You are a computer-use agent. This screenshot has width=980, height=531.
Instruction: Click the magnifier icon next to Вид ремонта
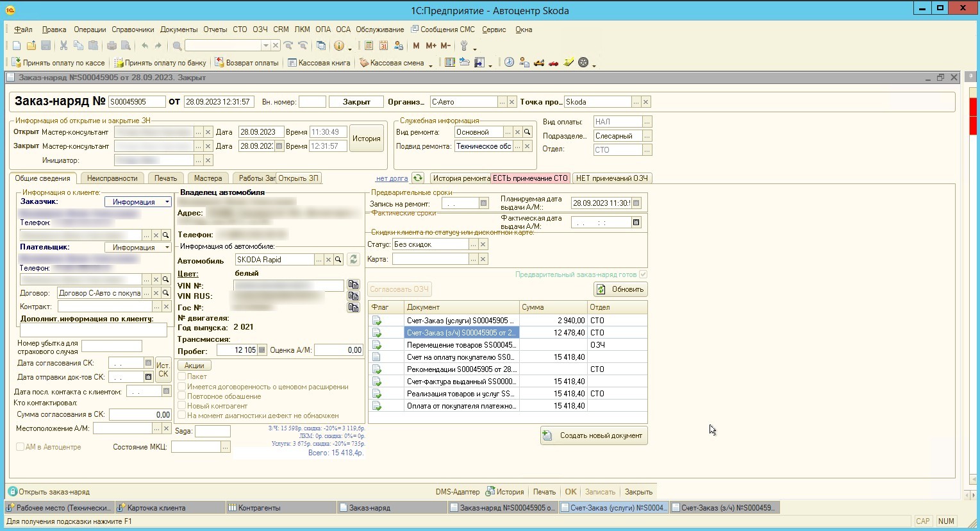pos(527,132)
